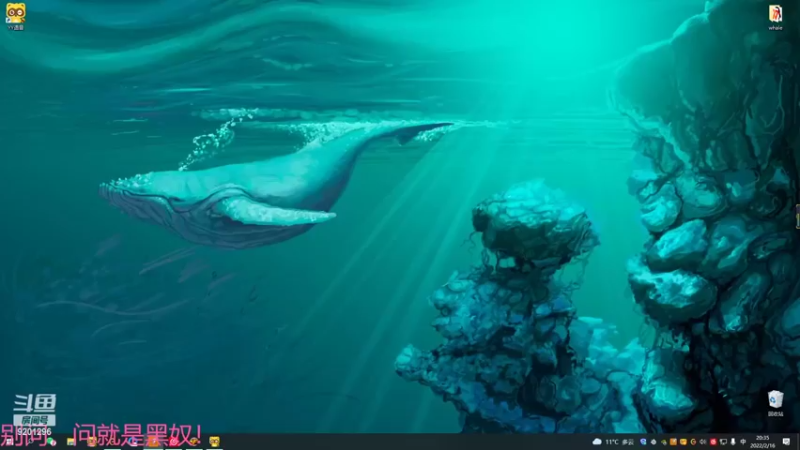This screenshot has height=450, width=800.
Task: Click the NVIDIA tray icon
Action: tap(664, 442)
